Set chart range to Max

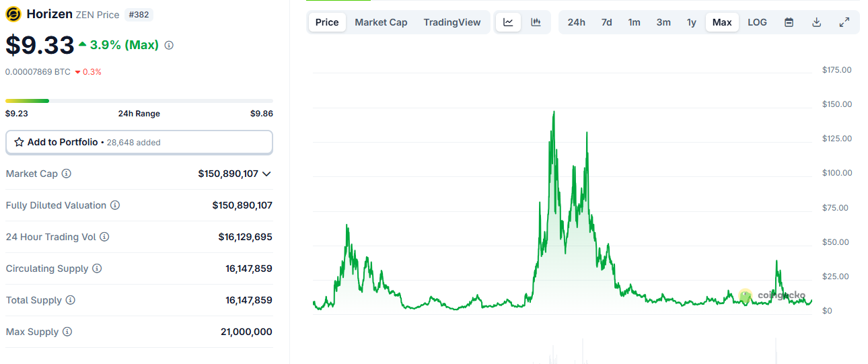coord(722,22)
